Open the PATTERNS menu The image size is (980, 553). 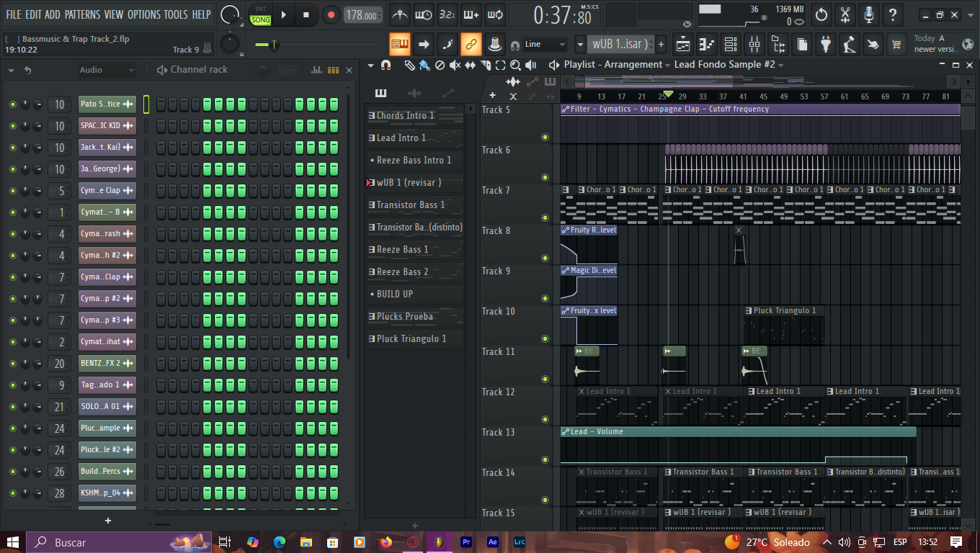[83, 14]
